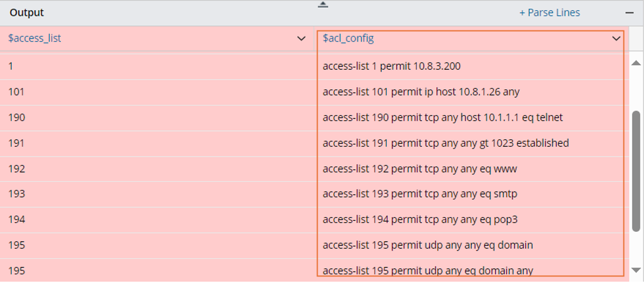Select the $acl_config column header
The image size is (644, 284).
[348, 39]
